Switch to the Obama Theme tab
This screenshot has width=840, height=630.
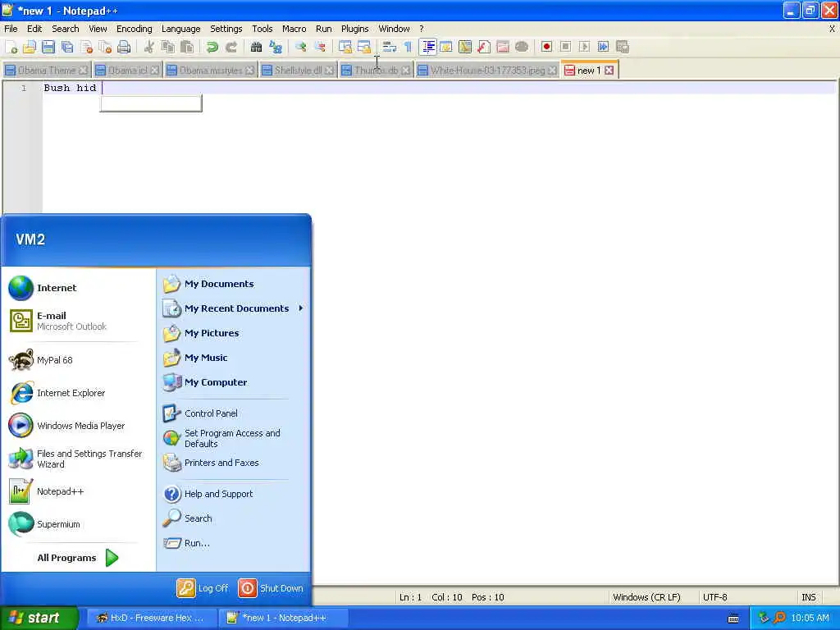(x=46, y=71)
